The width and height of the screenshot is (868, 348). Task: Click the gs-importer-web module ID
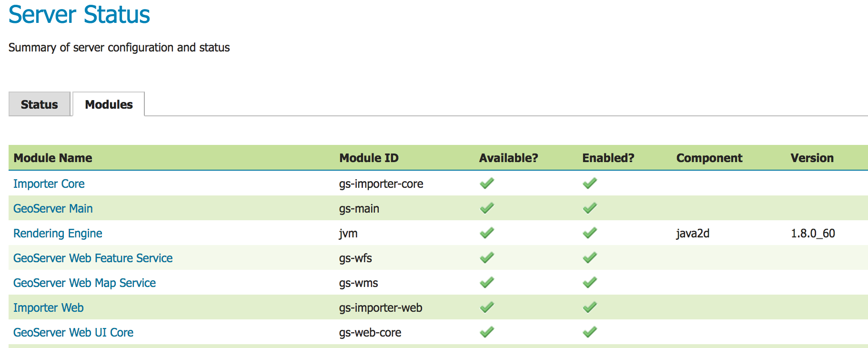[x=381, y=308]
